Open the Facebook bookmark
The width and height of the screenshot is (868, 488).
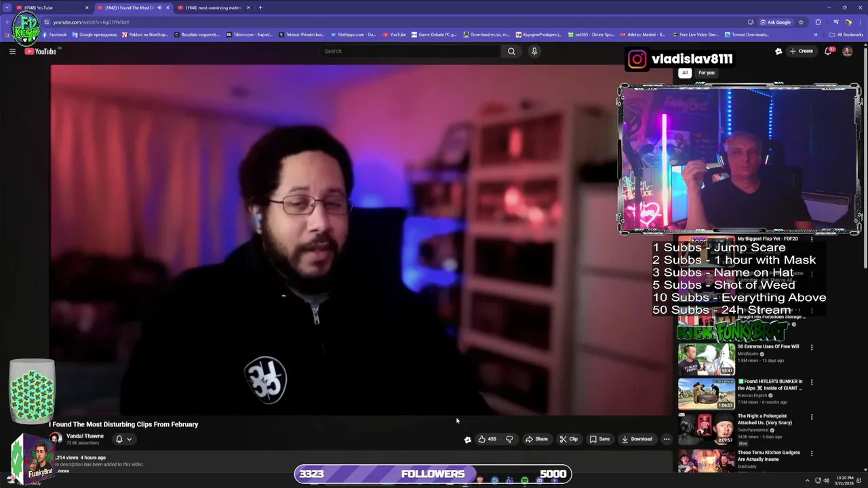pos(54,35)
